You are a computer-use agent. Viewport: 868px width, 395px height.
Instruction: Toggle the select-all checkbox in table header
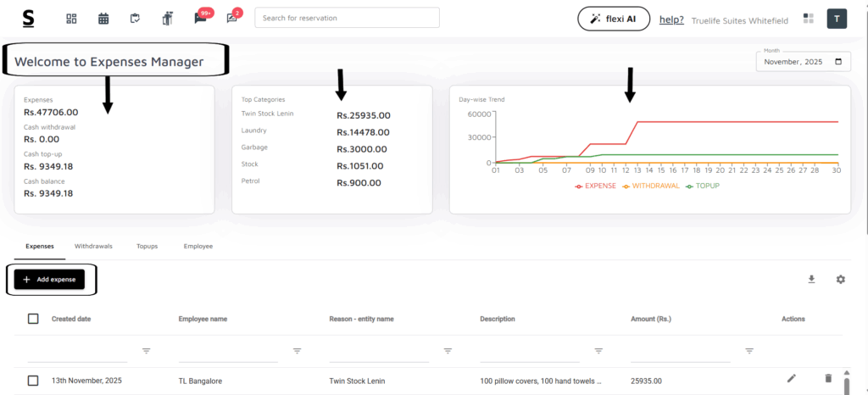click(33, 319)
